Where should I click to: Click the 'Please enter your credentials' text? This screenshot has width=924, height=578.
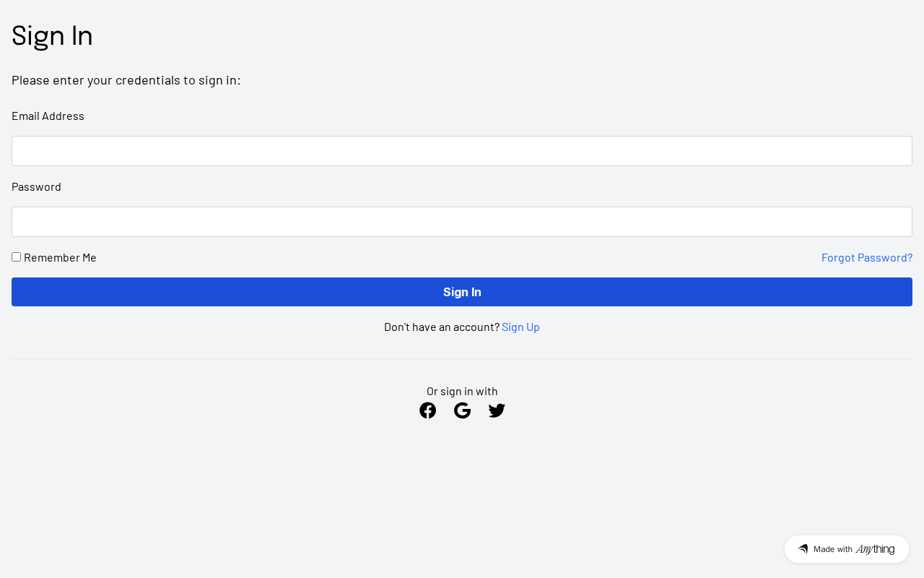(126, 79)
